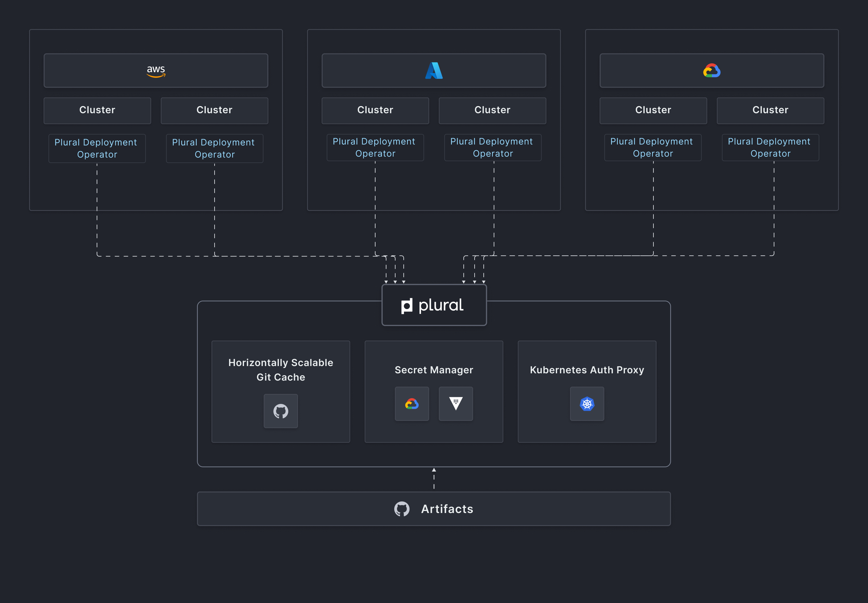868x603 pixels.
Task: Click the Kubernetes Auth Proxy heading
Action: (587, 370)
